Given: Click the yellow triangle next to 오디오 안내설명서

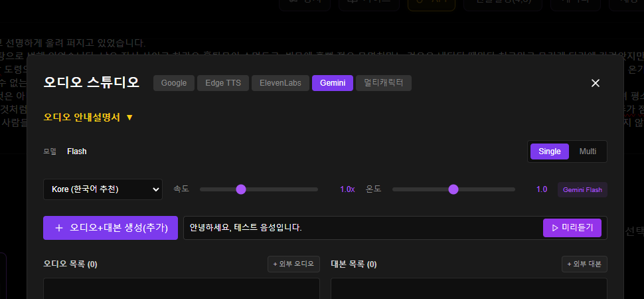Looking at the screenshot, I should click(x=129, y=118).
